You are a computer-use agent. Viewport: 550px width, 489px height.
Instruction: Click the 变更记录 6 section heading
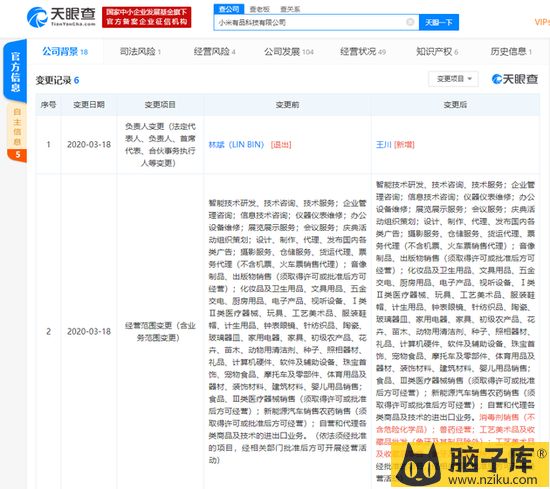(x=57, y=80)
